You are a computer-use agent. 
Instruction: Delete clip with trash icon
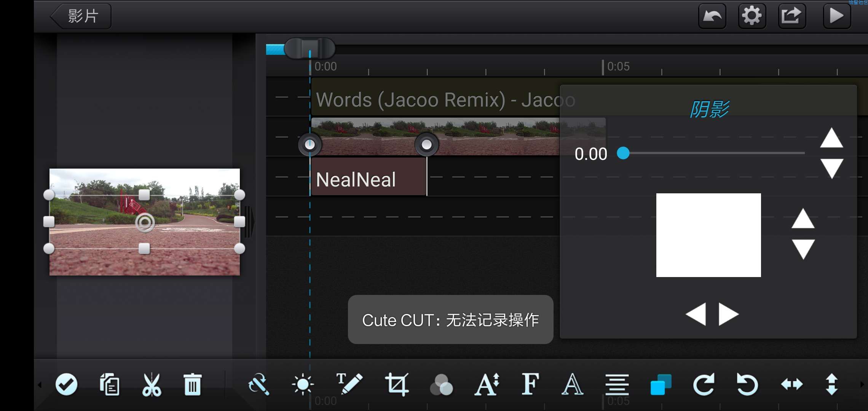(192, 384)
